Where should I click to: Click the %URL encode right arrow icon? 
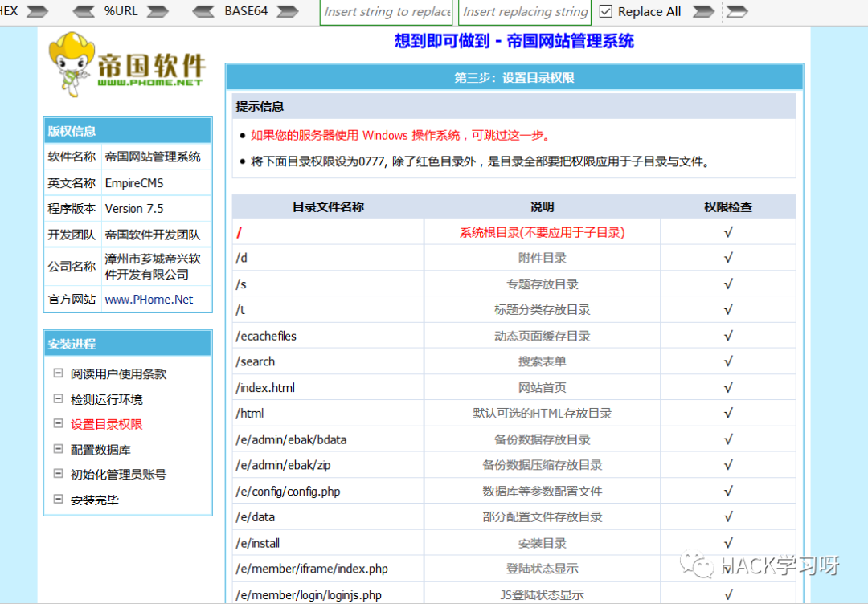pyautogui.click(x=158, y=11)
